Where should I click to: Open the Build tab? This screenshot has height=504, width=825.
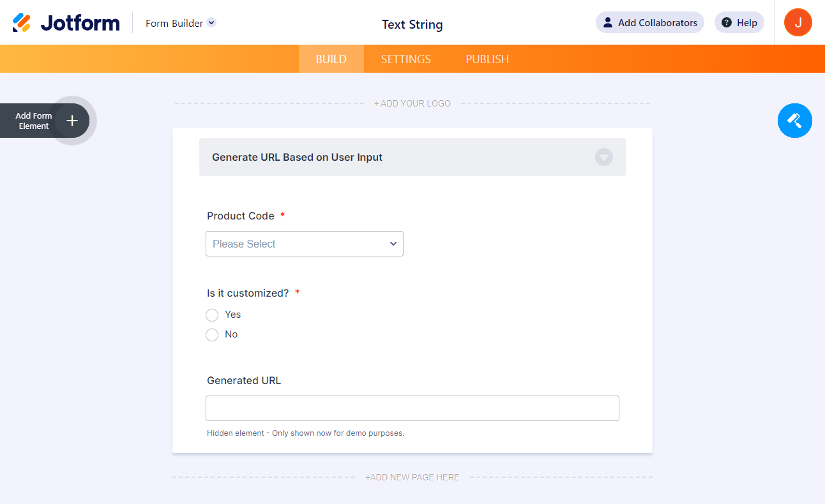pyautogui.click(x=331, y=59)
